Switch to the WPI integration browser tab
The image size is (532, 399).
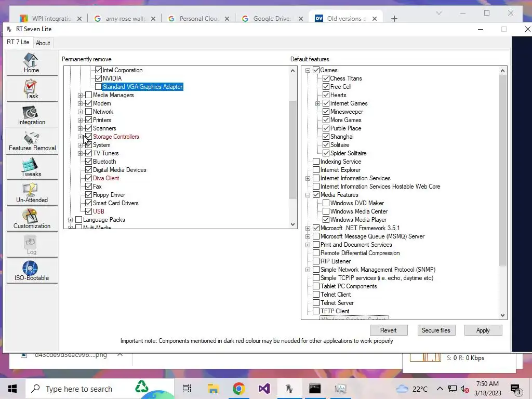click(x=51, y=18)
